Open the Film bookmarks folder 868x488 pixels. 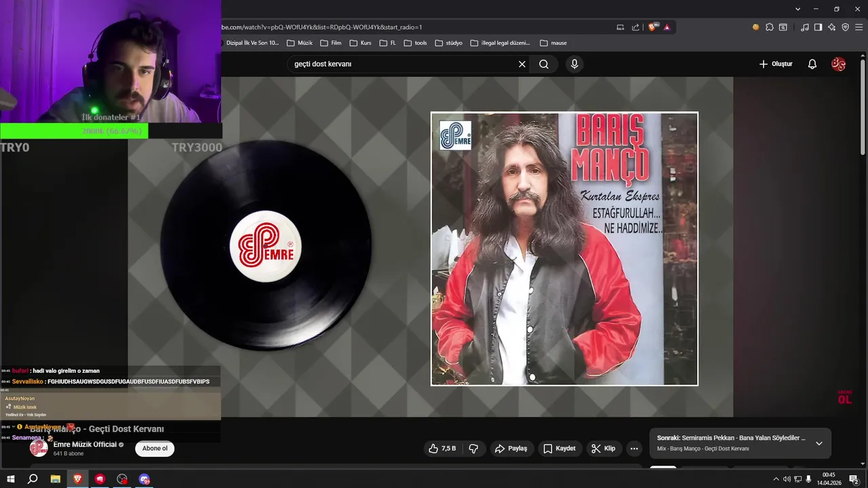click(330, 43)
